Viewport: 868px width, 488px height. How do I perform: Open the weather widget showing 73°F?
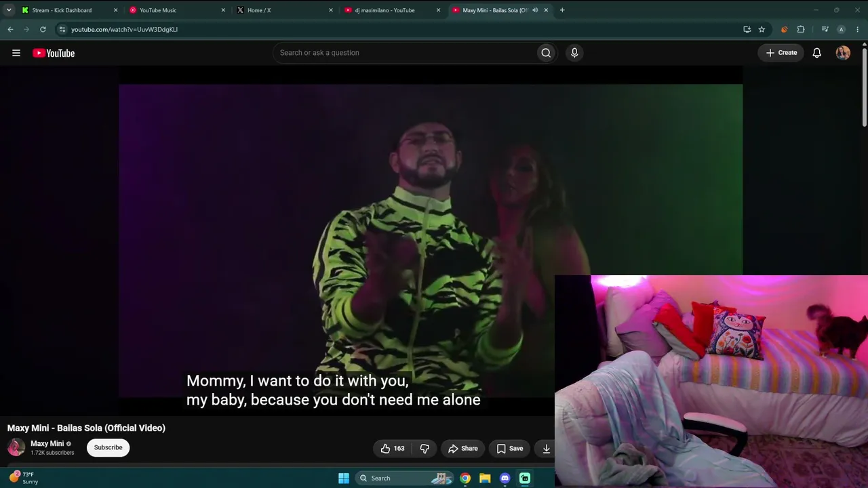pyautogui.click(x=24, y=478)
